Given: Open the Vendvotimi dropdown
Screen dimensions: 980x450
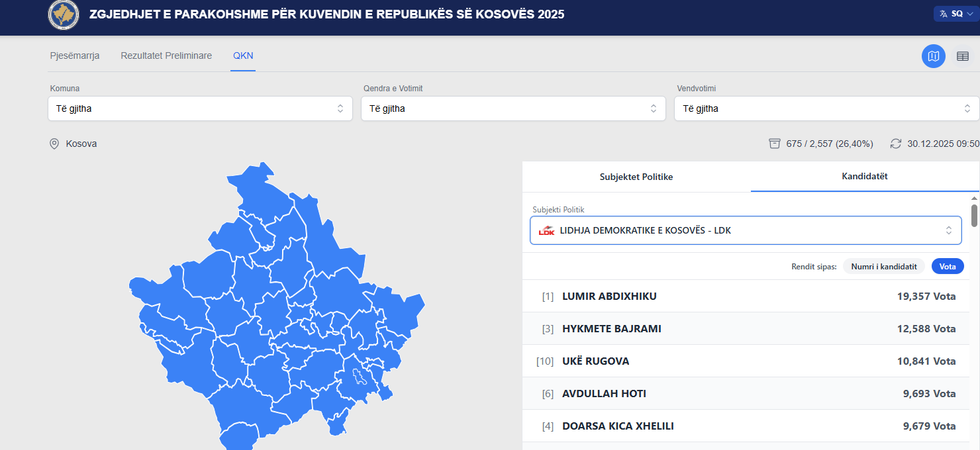Looking at the screenshot, I should [825, 108].
